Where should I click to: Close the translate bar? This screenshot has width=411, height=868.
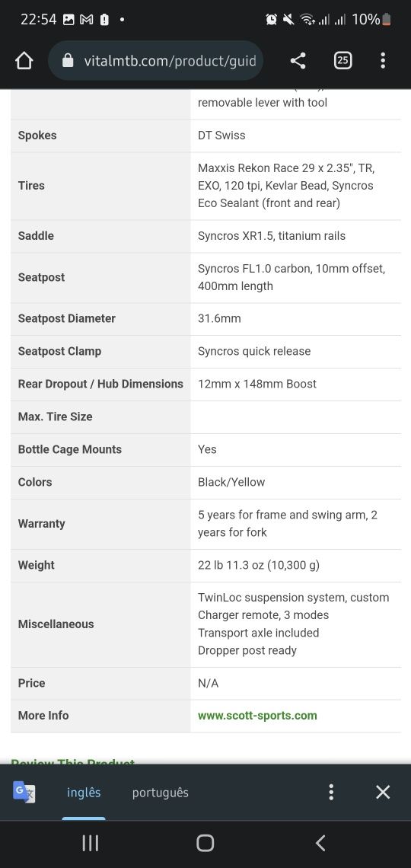(383, 792)
